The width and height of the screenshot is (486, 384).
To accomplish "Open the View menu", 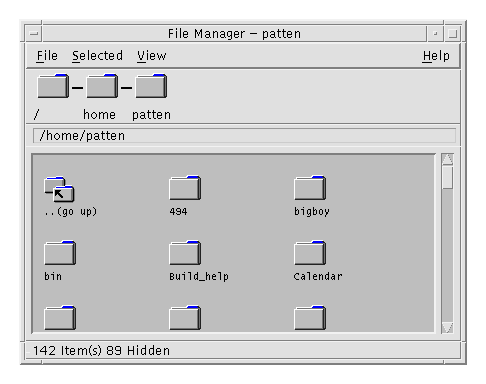I will 152,56.
